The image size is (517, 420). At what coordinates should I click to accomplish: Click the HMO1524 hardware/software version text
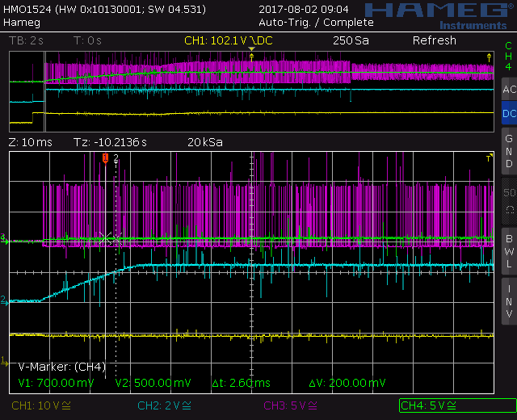click(x=104, y=9)
